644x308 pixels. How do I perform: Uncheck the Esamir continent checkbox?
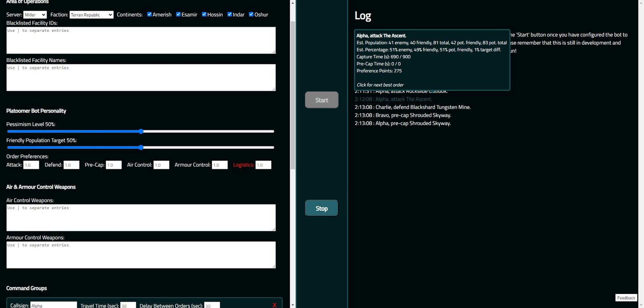point(178,14)
